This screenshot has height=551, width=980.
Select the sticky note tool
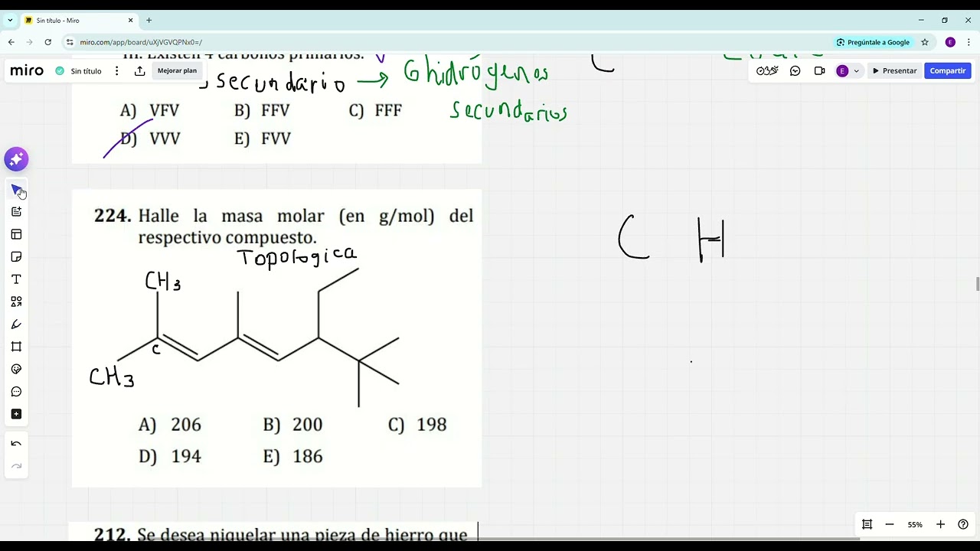click(x=16, y=257)
